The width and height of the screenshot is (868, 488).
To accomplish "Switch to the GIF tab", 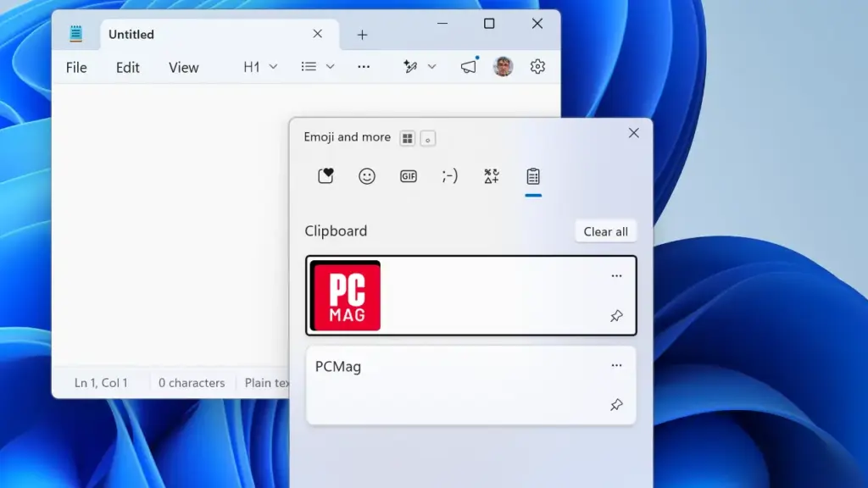I will (x=408, y=176).
